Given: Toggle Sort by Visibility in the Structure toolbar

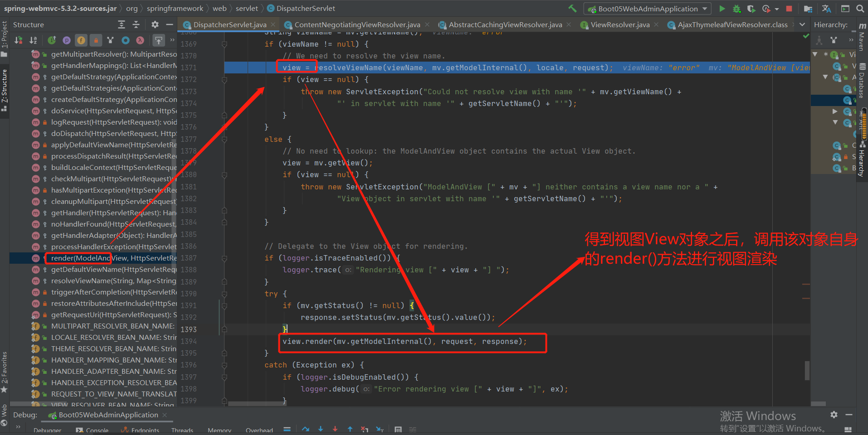Looking at the screenshot, I should pyautogui.click(x=18, y=40).
